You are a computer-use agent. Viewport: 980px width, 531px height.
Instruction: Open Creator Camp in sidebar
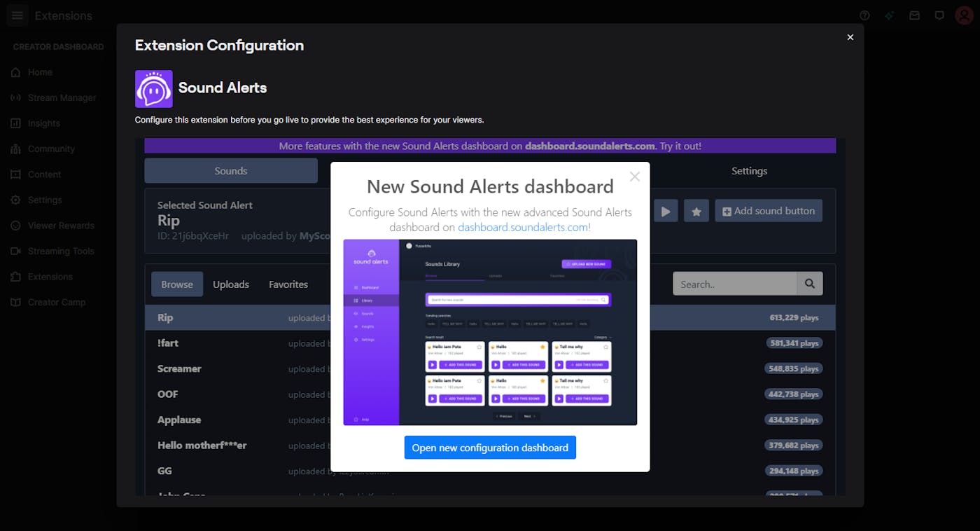coord(56,302)
